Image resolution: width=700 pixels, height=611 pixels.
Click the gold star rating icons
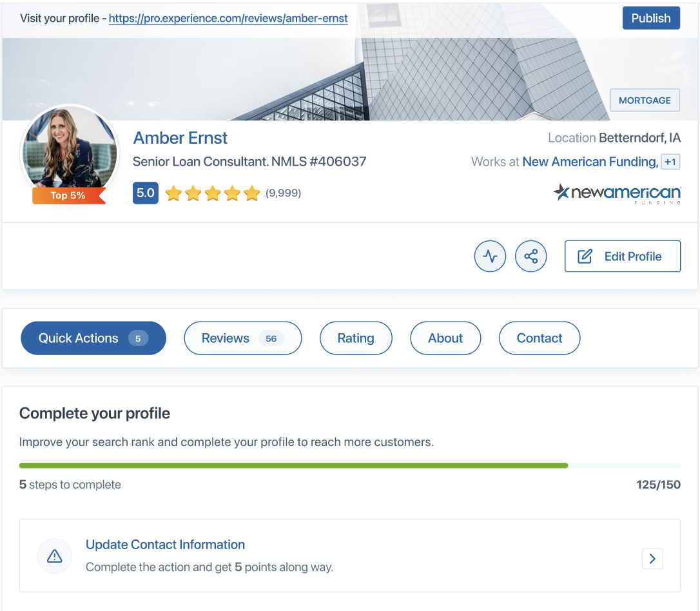(213, 193)
